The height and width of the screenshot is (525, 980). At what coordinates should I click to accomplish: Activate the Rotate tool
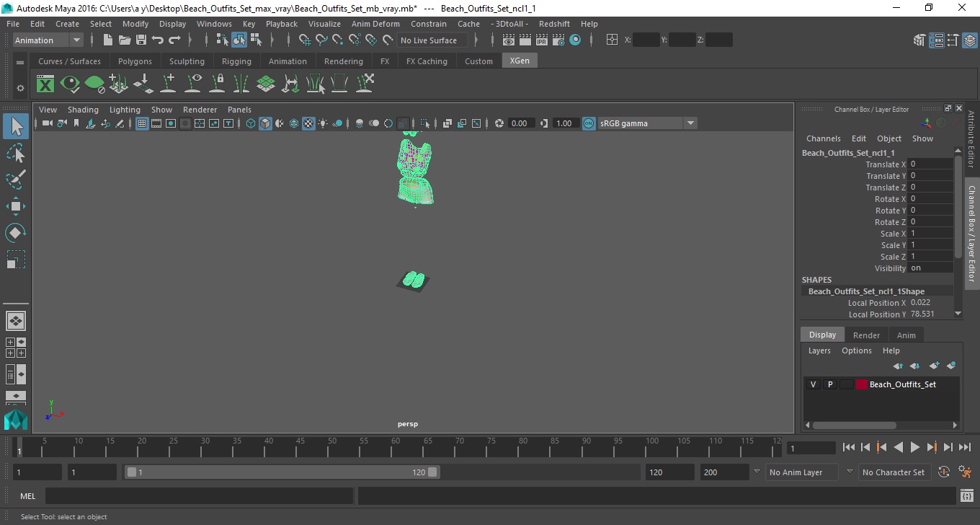16,232
